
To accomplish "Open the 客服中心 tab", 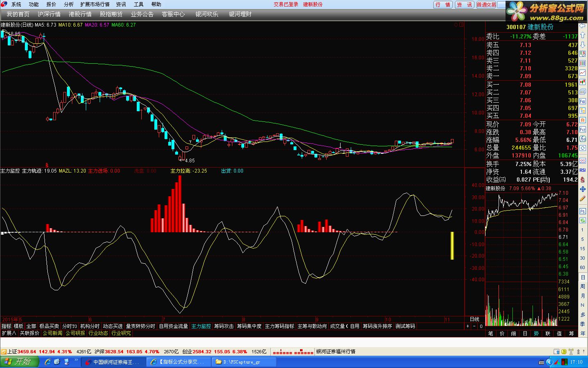I will [173, 14].
